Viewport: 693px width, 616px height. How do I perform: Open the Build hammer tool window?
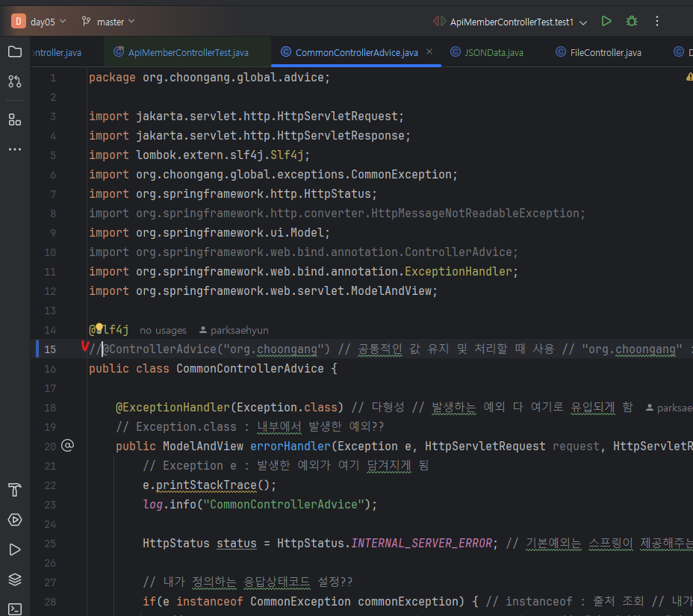pos(15,490)
